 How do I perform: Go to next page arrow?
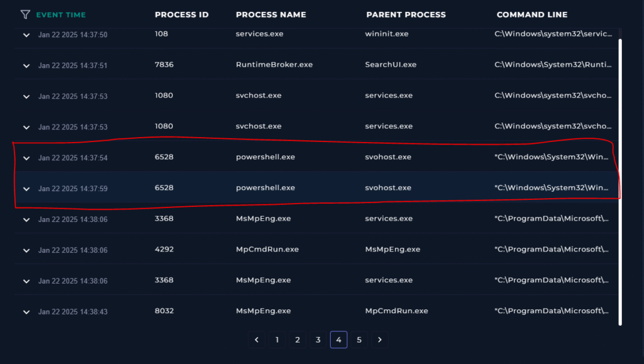[x=380, y=339]
